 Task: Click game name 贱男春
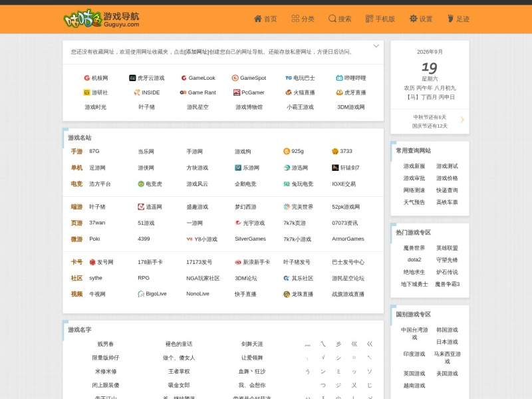click(x=106, y=344)
